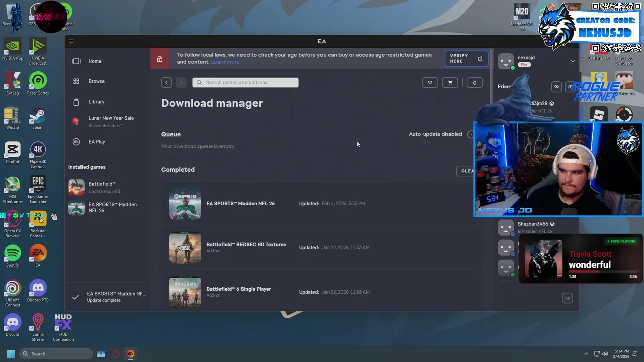The height and width of the screenshot is (362, 644).
Task: Click the Windows Start button
Action: 11,354
